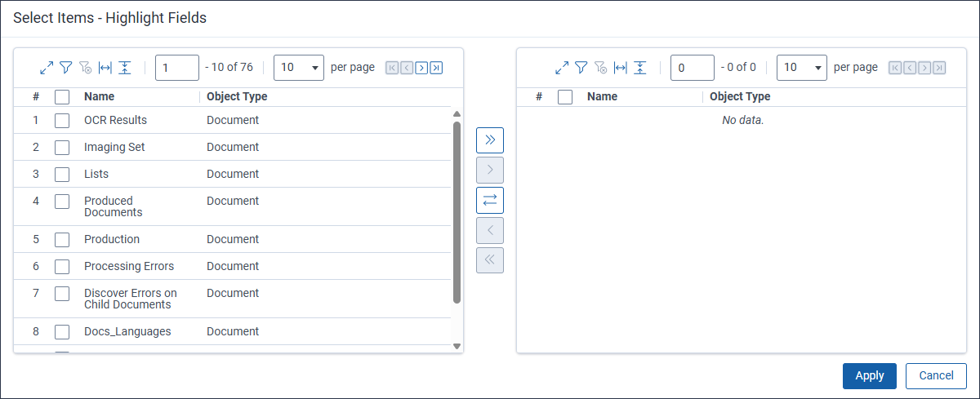
Task: Show filters in the available items list
Action: (x=66, y=68)
